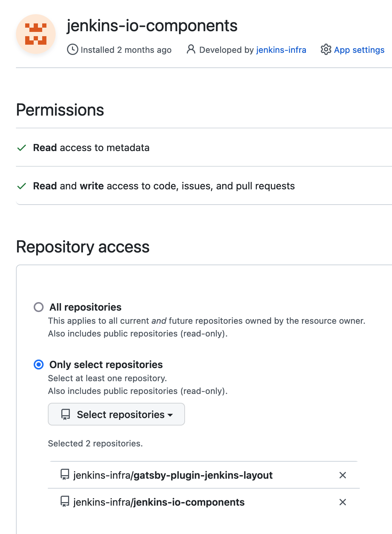
Task: Click the gear icon near App settings
Action: [326, 50]
